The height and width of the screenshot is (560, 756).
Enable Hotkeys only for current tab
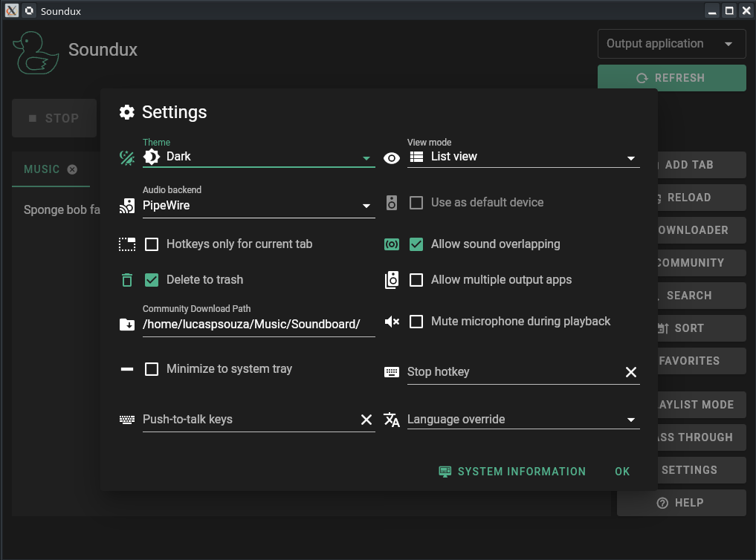152,244
